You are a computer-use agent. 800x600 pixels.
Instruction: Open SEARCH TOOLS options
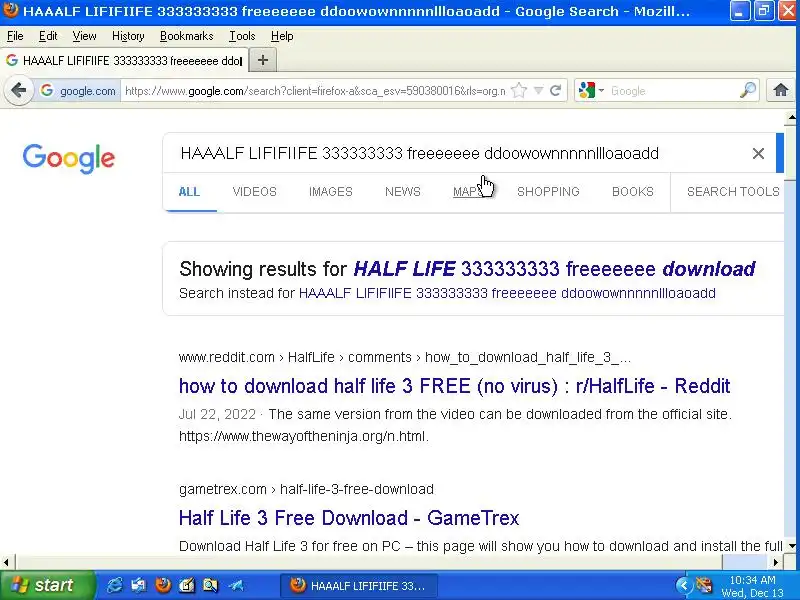pyautogui.click(x=733, y=192)
